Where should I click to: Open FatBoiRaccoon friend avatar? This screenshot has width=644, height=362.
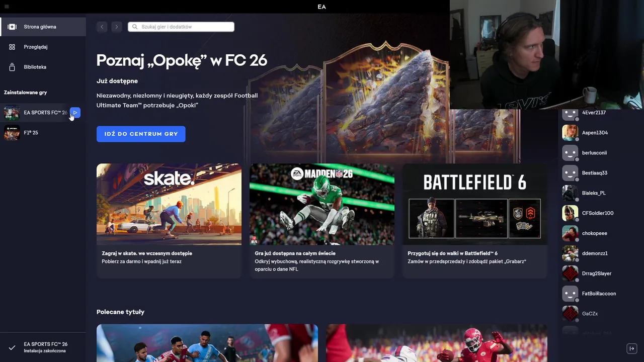[570, 294]
